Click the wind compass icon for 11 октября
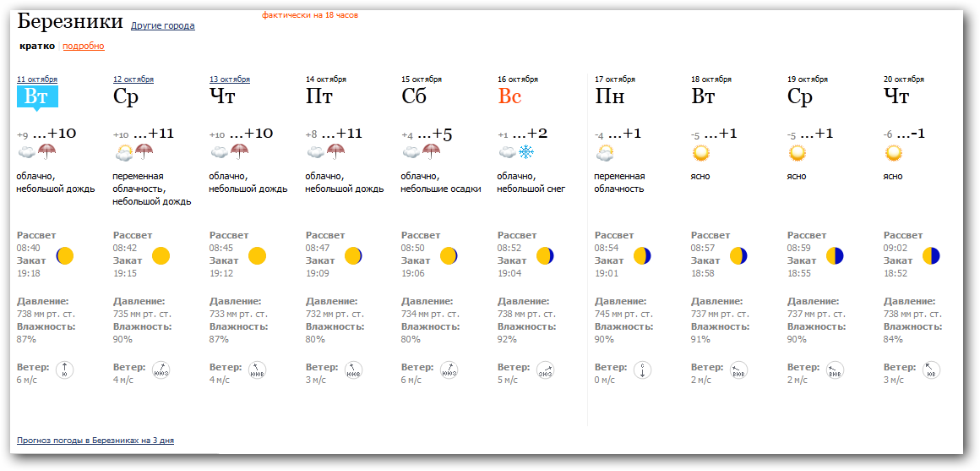 click(x=65, y=370)
